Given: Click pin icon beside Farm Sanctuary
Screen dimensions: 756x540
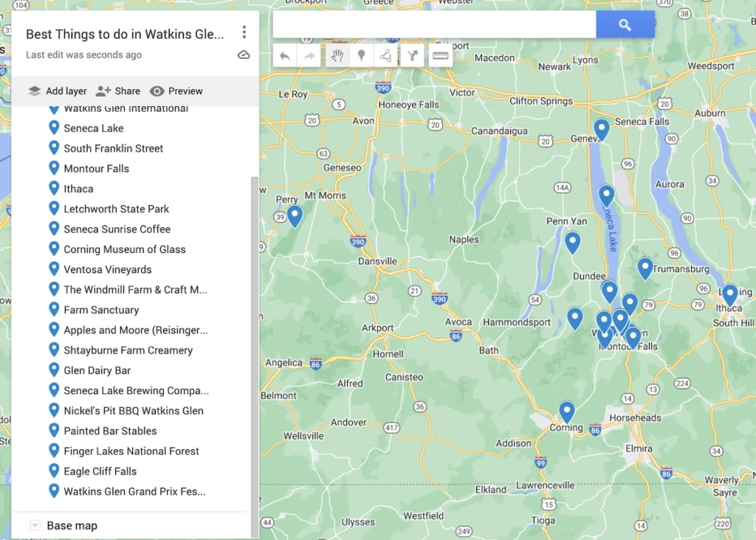Looking at the screenshot, I should (54, 310).
